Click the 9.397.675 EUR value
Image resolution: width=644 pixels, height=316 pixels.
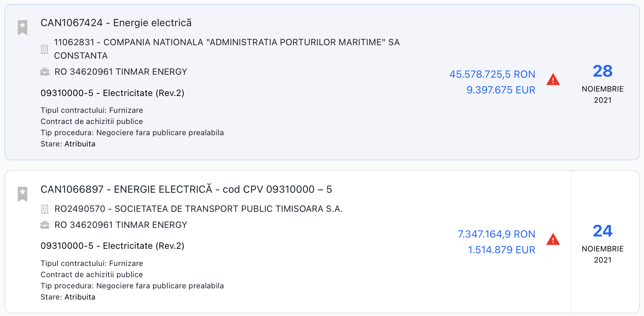[501, 90]
